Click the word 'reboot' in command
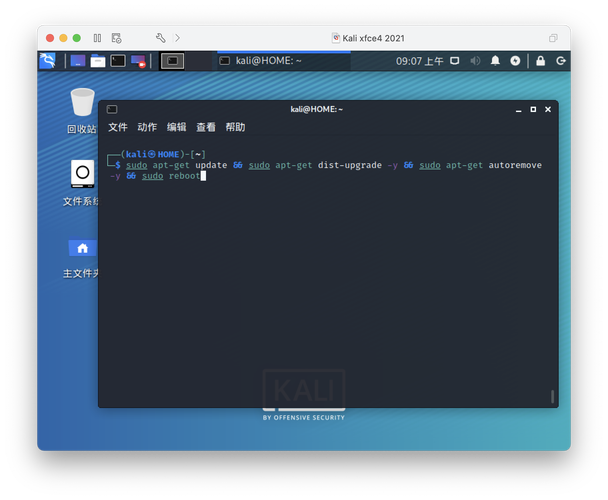608x500 pixels. pyautogui.click(x=185, y=176)
